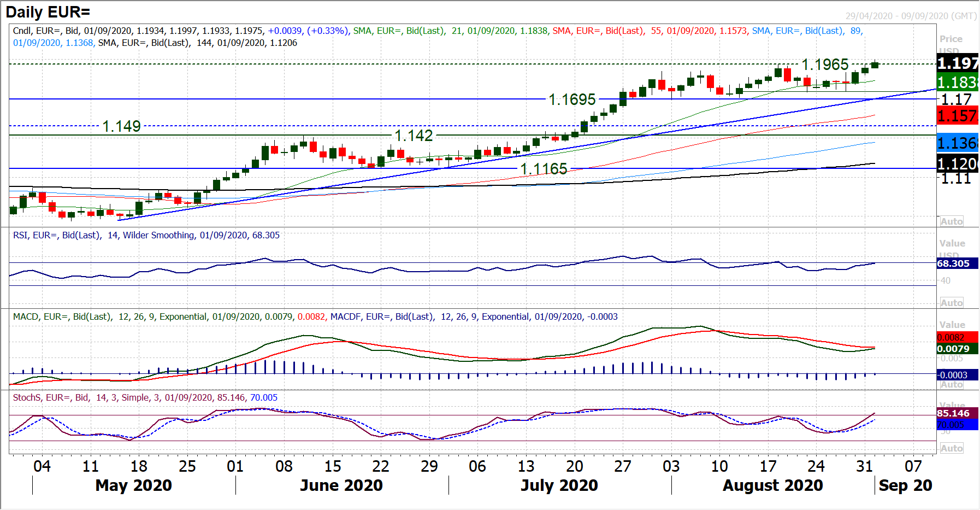Click the blue 70.005 stochastic tag

pyautogui.click(x=958, y=425)
